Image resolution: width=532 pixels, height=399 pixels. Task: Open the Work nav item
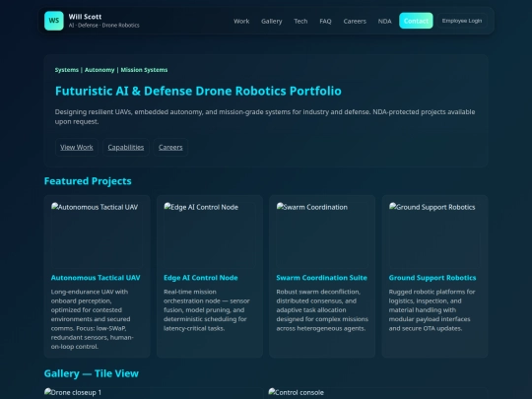click(241, 21)
